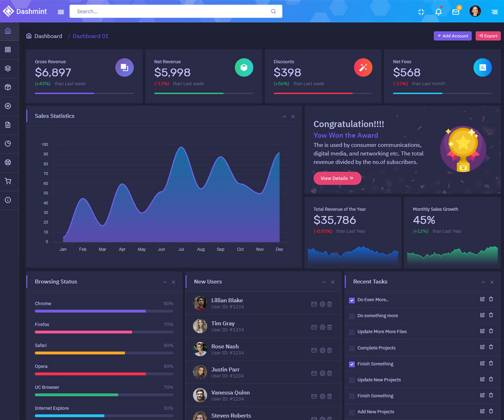The height and width of the screenshot is (420, 504).
Task: Toggle fullscreen mode icon in header
Action: pyautogui.click(x=421, y=12)
